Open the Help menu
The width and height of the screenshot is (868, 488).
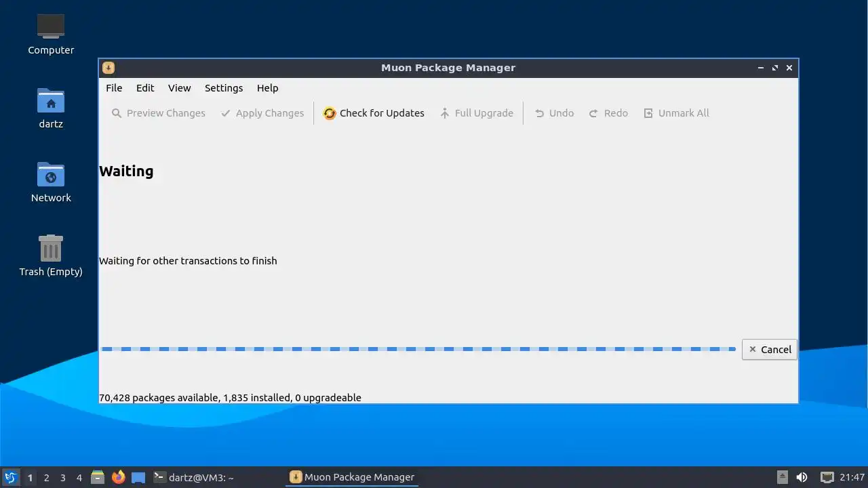coord(267,88)
